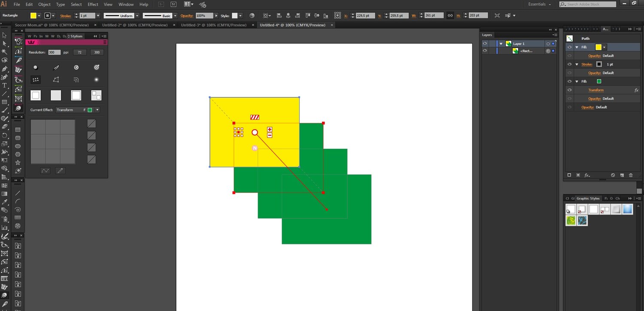This screenshot has width=644, height=311.
Task: Pick the Star shape tool
Action: pos(18,163)
